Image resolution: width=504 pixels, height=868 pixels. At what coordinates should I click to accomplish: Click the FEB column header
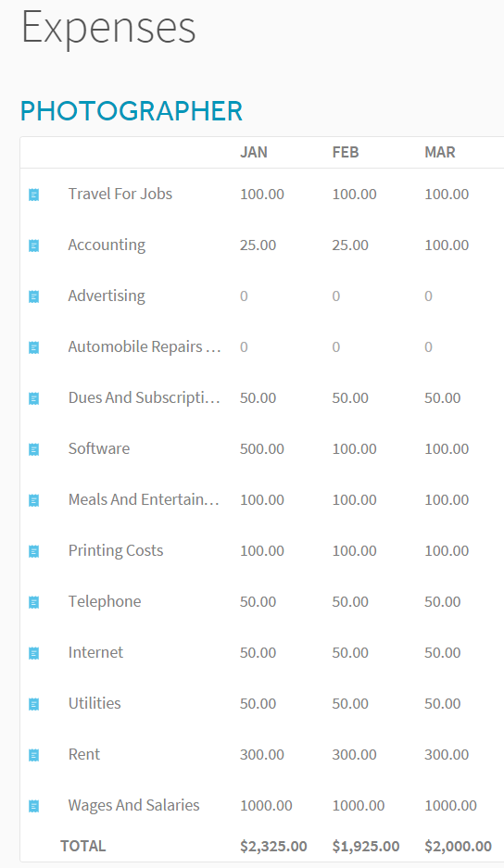tap(346, 152)
